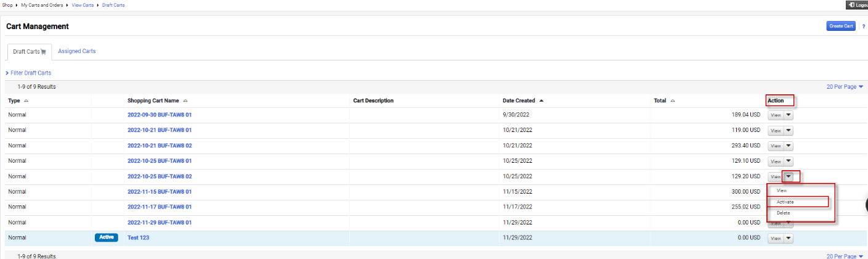The width and height of the screenshot is (868, 259).
Task: Open action dropdown for Test 123 cart
Action: pos(789,238)
